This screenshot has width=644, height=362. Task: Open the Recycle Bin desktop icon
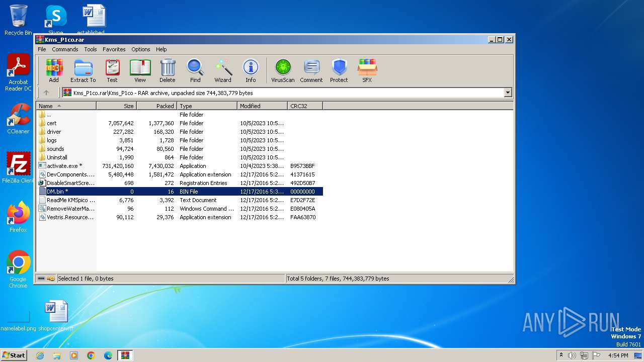(18, 20)
